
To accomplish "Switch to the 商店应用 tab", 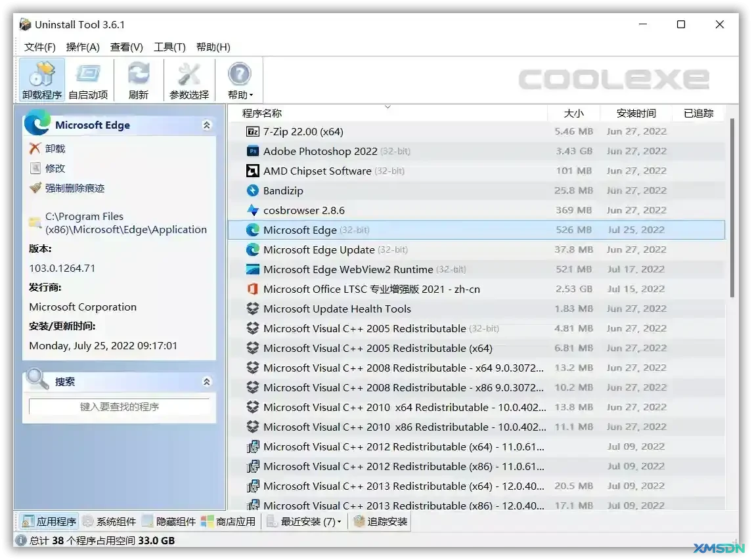I will tap(229, 521).
